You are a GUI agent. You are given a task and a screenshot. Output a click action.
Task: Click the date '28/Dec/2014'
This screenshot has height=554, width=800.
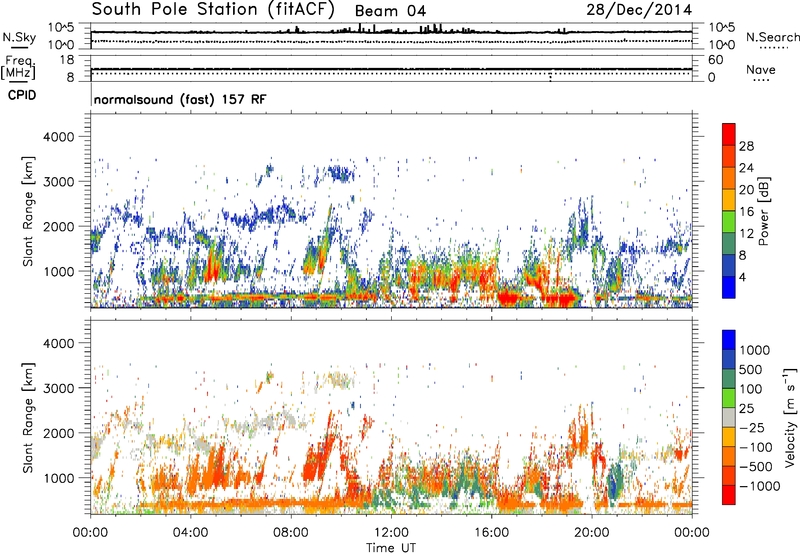[x=639, y=9]
